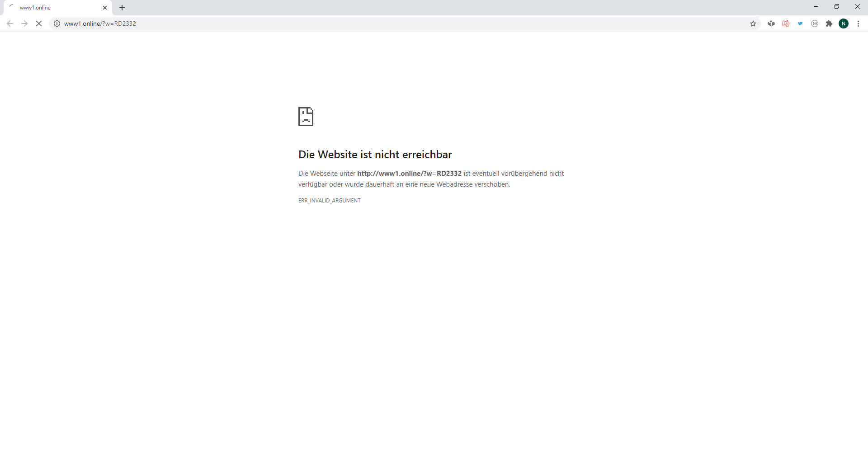Open the red grinning face extension

(786, 23)
